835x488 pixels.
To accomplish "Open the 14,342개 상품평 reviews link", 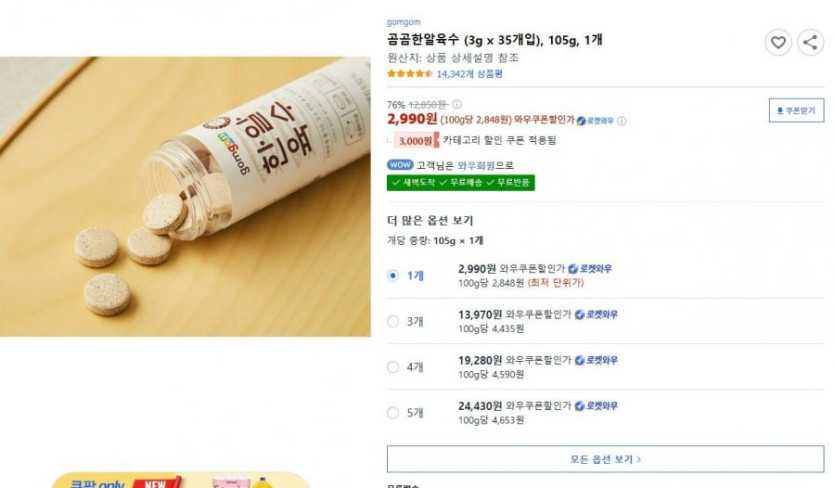I will click(469, 74).
